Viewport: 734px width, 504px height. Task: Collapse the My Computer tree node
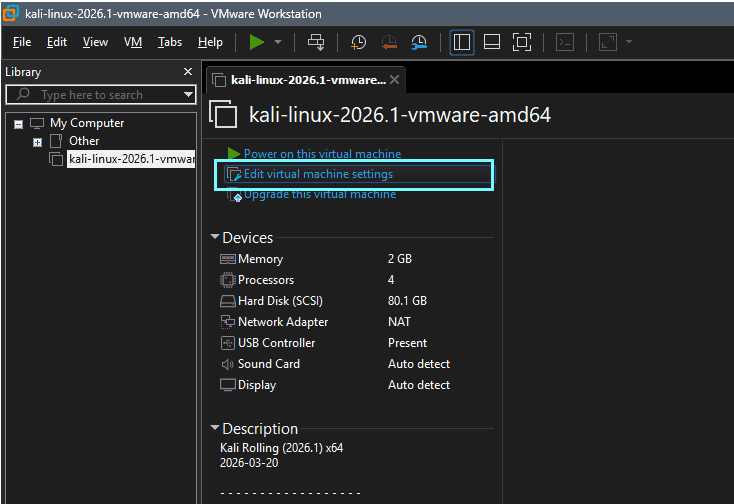[x=18, y=124]
